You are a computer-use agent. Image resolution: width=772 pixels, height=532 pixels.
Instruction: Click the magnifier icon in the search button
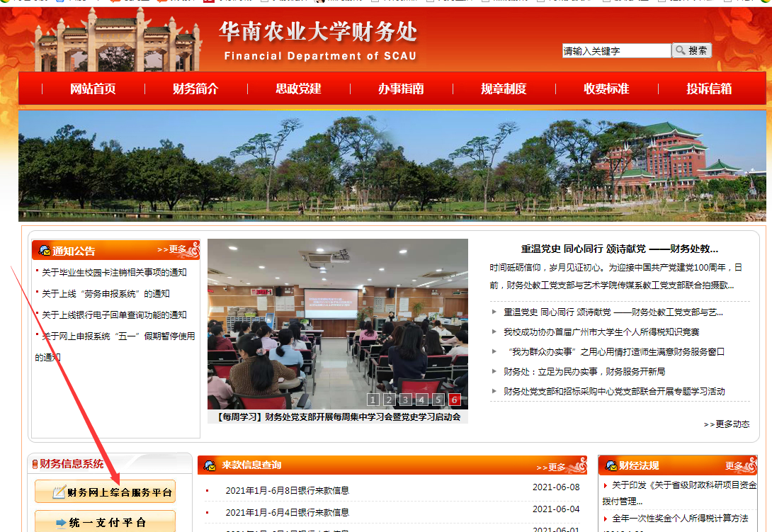[681, 50]
